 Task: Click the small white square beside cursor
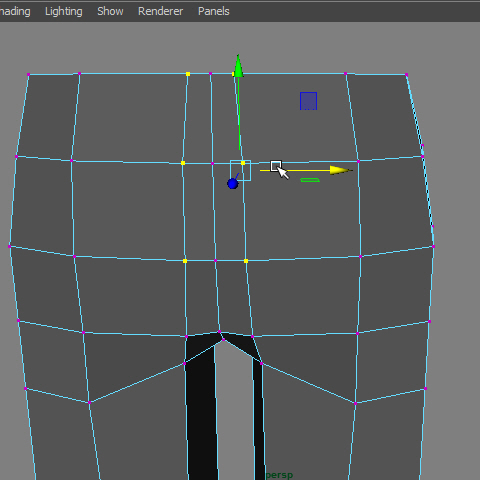tap(275, 166)
